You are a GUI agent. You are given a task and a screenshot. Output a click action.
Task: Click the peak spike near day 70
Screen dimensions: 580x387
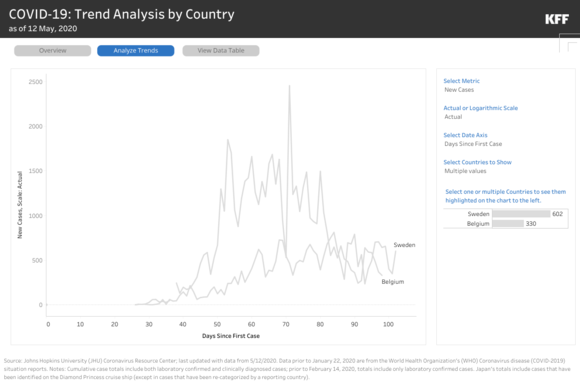click(289, 86)
